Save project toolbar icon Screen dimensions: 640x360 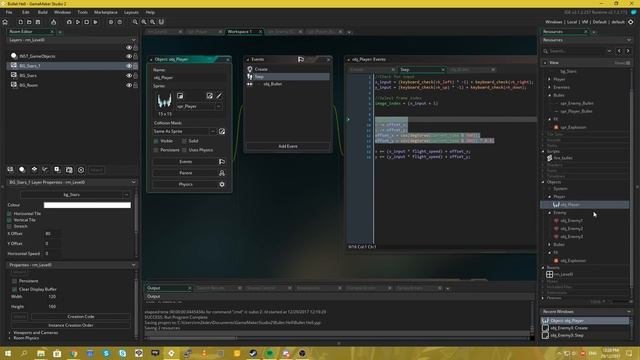pyautogui.click(x=38, y=22)
